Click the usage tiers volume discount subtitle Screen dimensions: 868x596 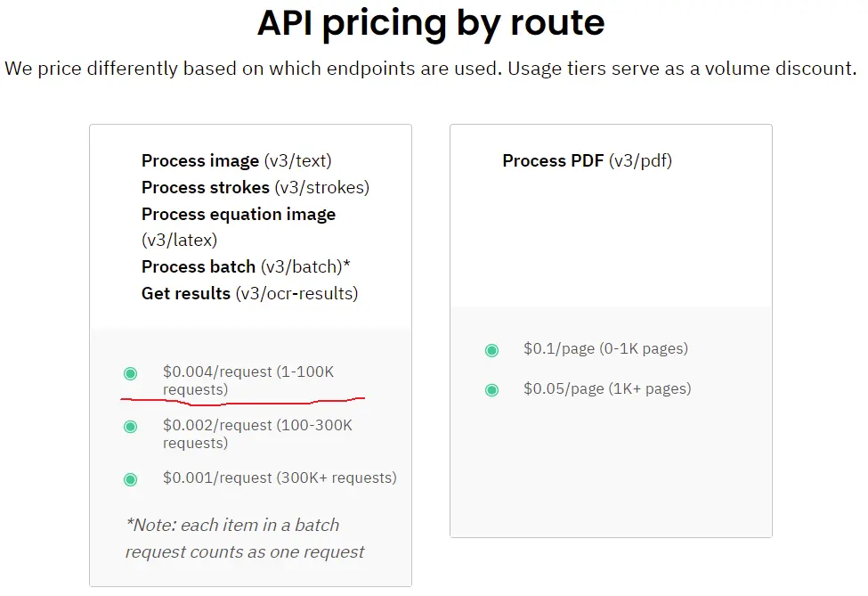(x=431, y=69)
